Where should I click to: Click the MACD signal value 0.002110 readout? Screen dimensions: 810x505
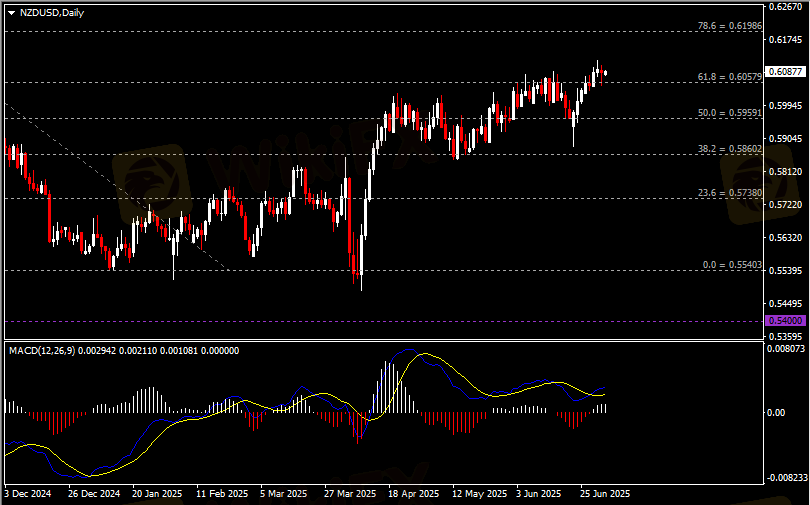(138, 351)
